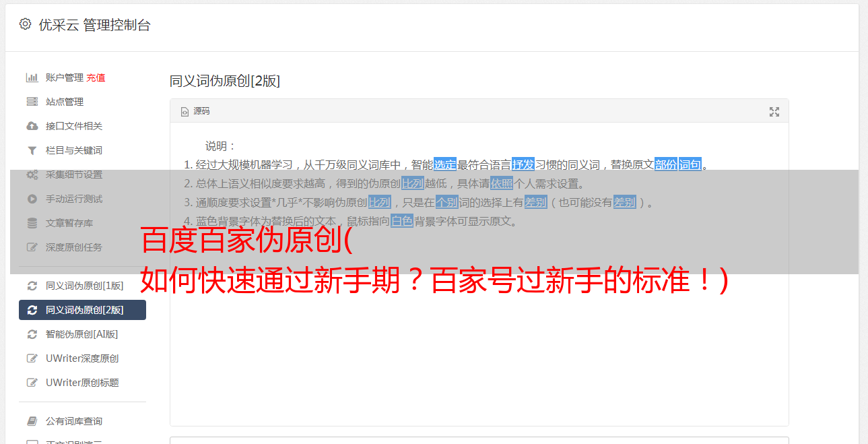Click the server icon next to 站点管理
Viewport: 868px width, 444px height.
pos(32,102)
